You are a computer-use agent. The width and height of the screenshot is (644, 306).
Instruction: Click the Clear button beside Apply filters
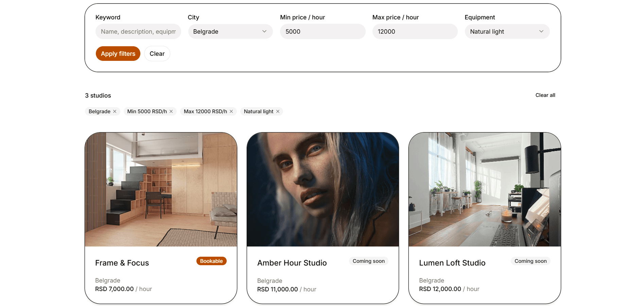[x=157, y=54]
